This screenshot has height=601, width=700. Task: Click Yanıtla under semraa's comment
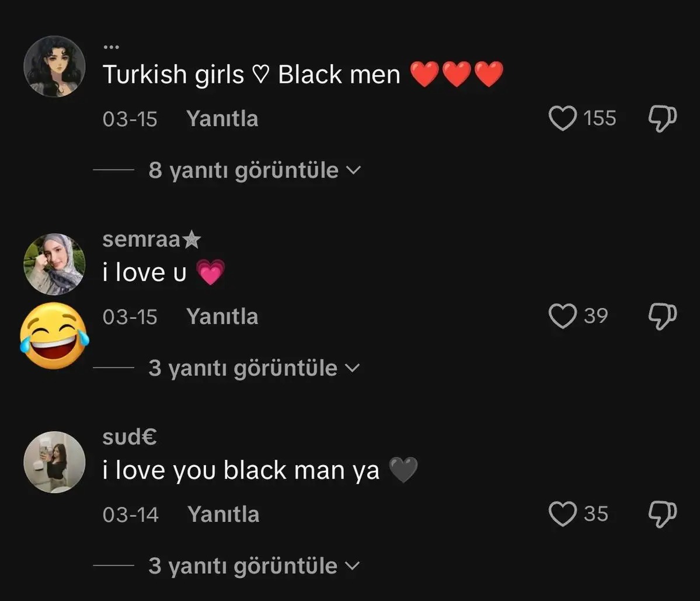pyautogui.click(x=222, y=316)
